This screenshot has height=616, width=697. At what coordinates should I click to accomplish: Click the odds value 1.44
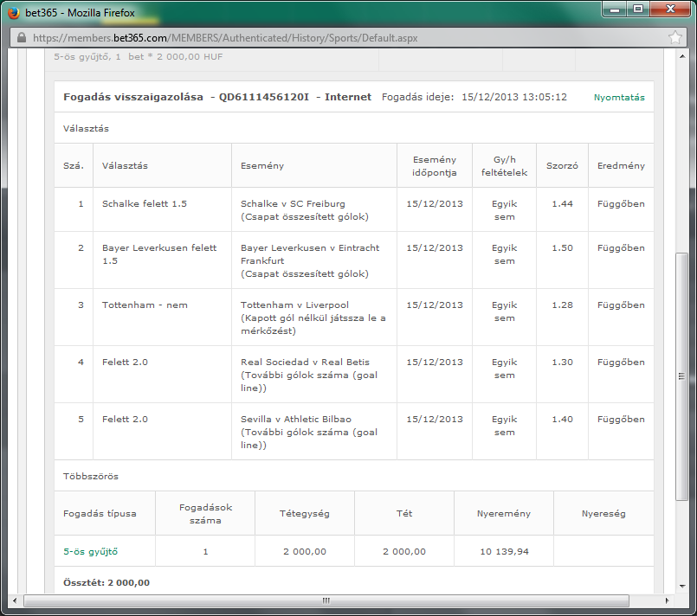click(562, 204)
